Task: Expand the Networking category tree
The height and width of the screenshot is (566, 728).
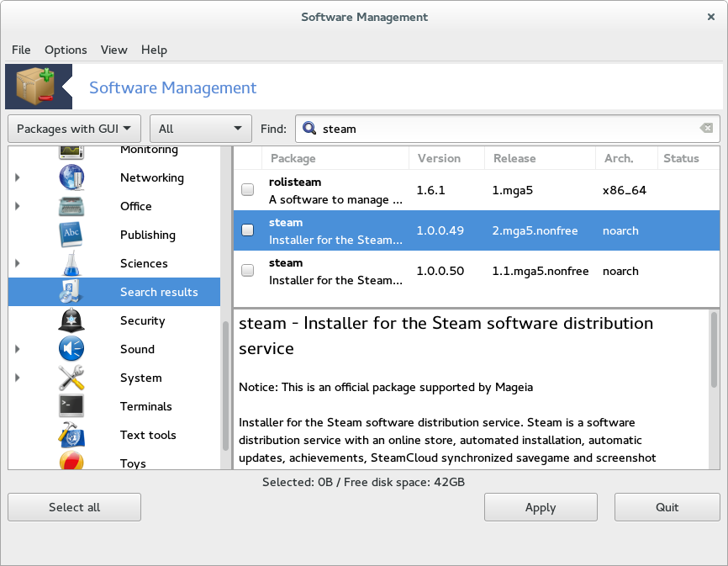Action: [x=17, y=177]
